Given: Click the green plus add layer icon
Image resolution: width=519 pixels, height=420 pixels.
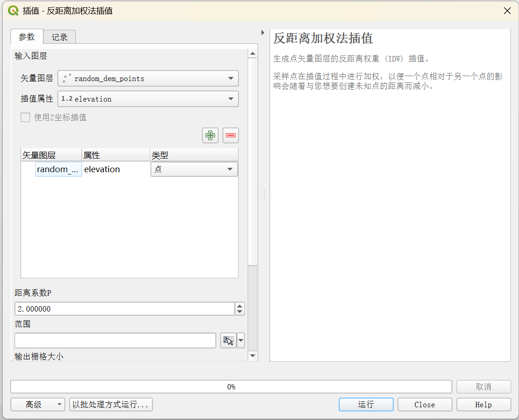Looking at the screenshot, I should tap(210, 135).
